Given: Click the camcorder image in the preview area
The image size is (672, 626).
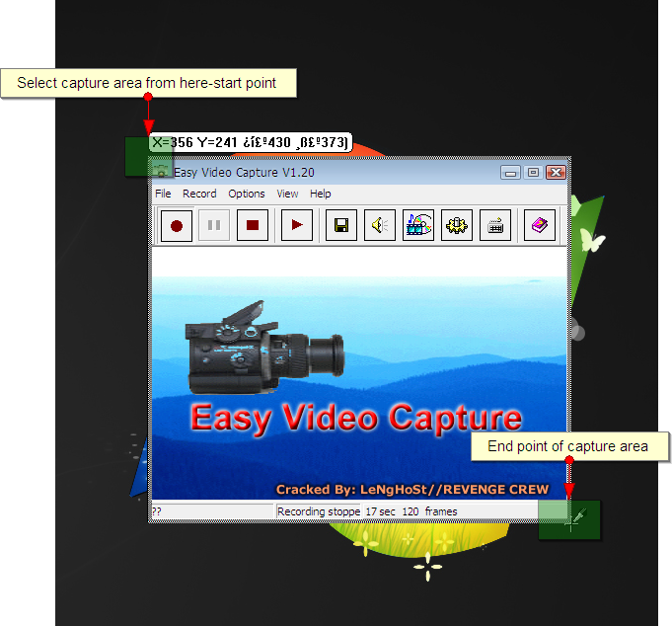Looking at the screenshot, I should click(264, 348).
